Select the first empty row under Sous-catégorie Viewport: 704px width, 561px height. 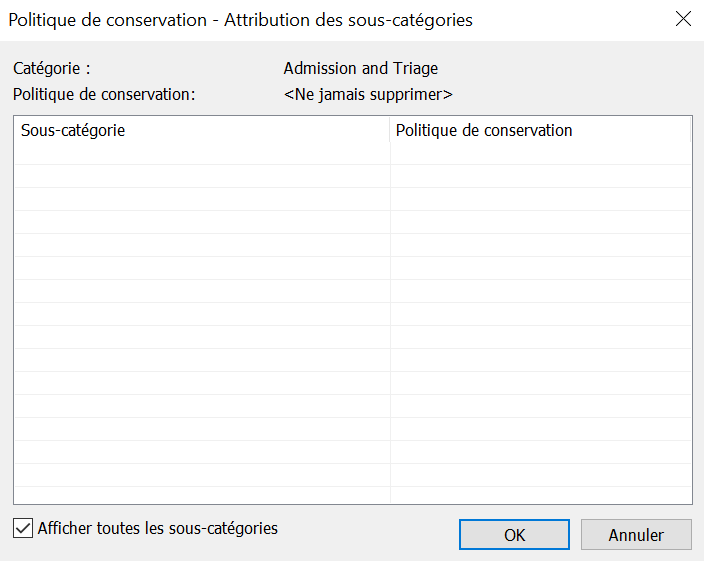coord(200,154)
